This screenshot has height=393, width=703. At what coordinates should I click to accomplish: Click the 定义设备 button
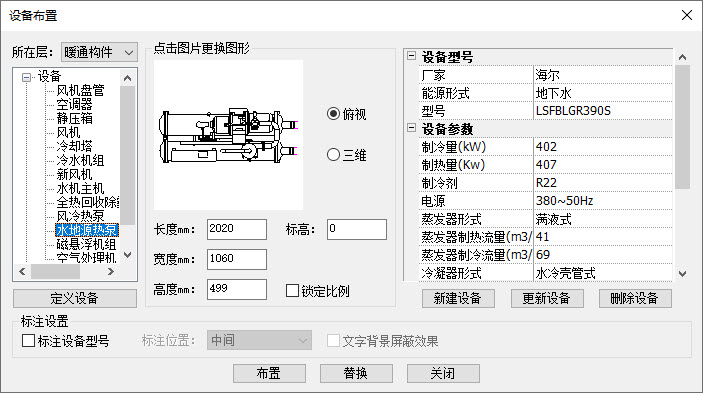click(75, 298)
